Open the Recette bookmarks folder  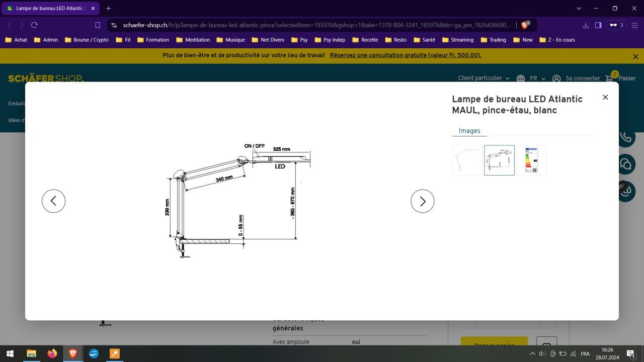tap(365, 40)
